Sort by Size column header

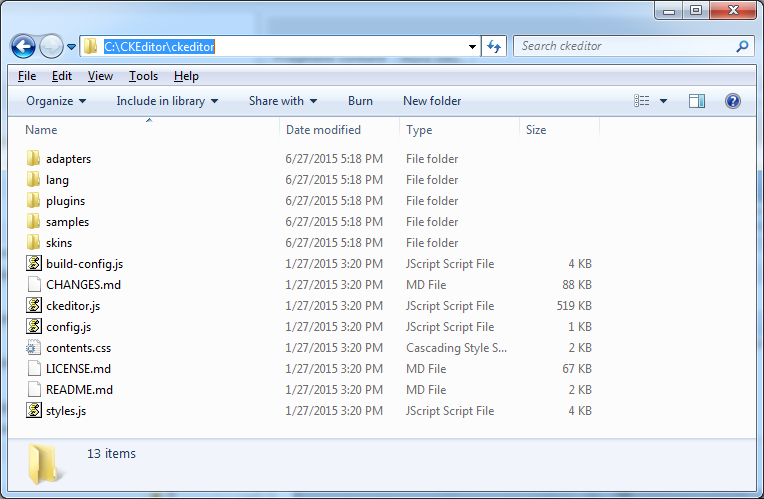tap(559, 130)
